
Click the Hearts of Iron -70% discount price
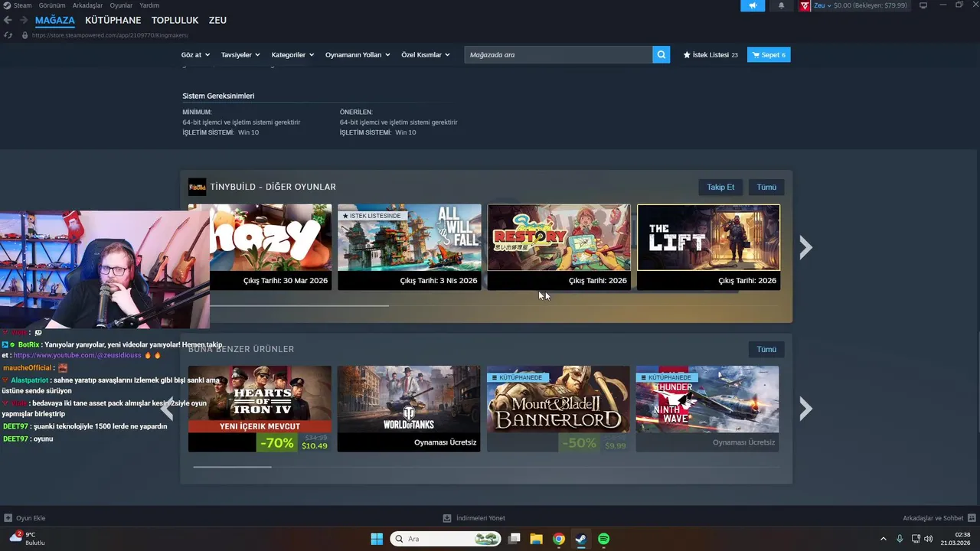(294, 442)
